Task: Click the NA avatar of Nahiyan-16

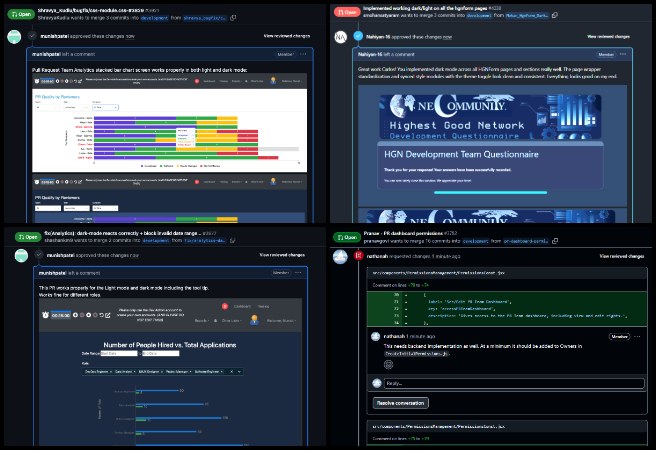Action: (341, 35)
